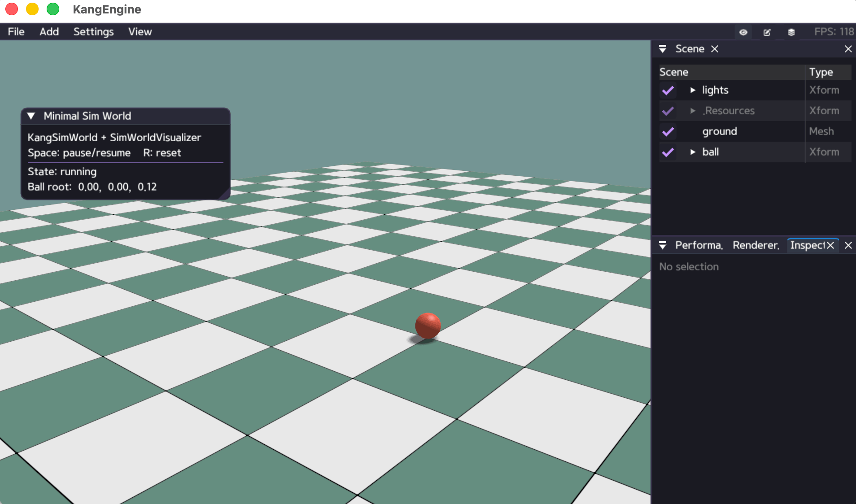Click the Xform type cell for .Resources

point(824,111)
